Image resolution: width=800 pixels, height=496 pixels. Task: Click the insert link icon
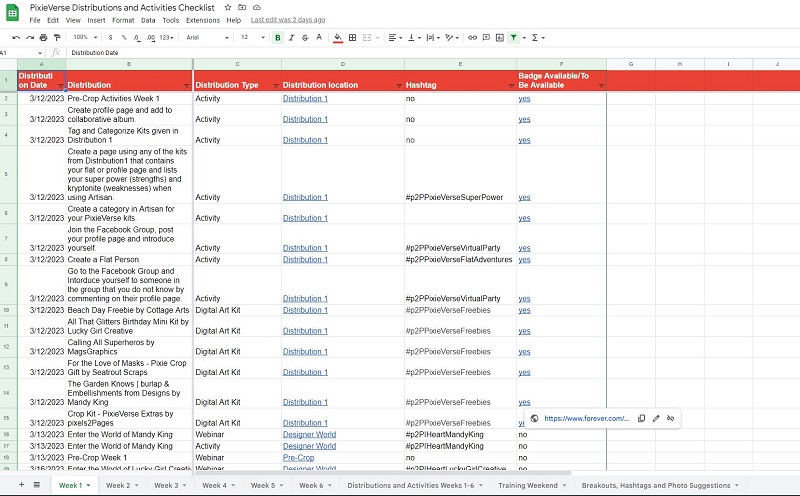[472, 38]
